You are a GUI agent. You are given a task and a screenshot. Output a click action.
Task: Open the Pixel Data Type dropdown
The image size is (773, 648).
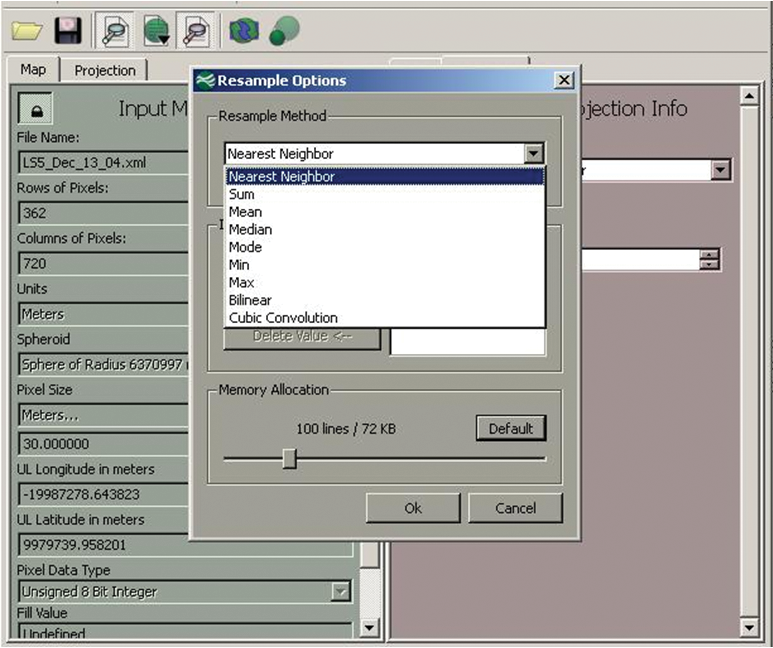[342, 592]
